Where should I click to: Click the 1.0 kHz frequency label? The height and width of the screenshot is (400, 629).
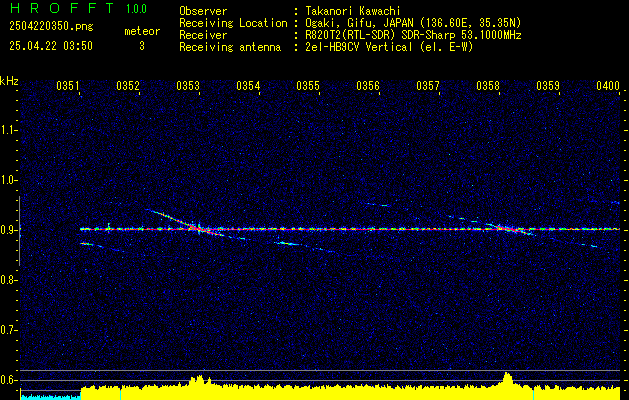(x=9, y=180)
